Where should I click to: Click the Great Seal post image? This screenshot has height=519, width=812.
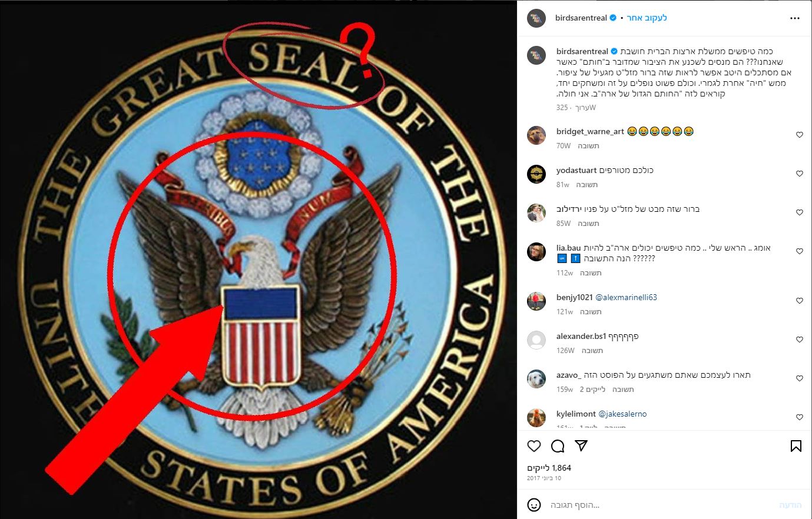pos(258,259)
